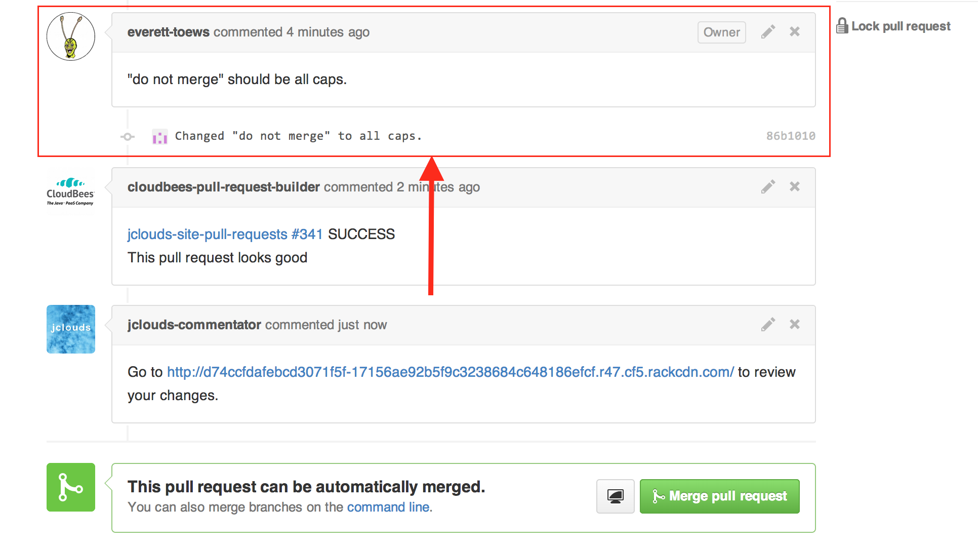Delete everett-toews comment with X icon

click(795, 32)
